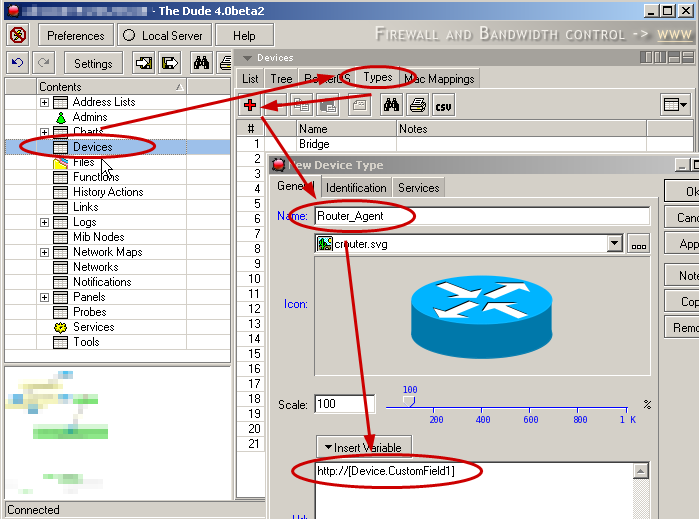Click the www link in the banner
This screenshot has height=519, width=699.
[x=674, y=35]
